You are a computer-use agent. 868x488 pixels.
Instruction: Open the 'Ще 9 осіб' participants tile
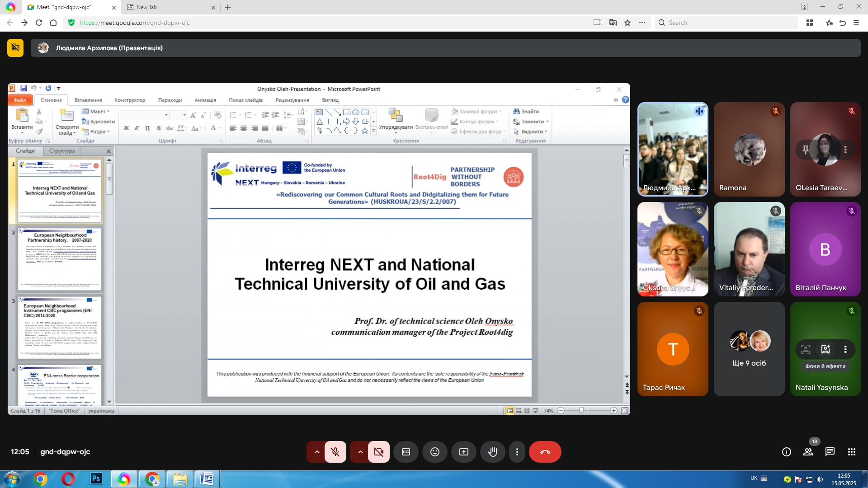coord(749,349)
